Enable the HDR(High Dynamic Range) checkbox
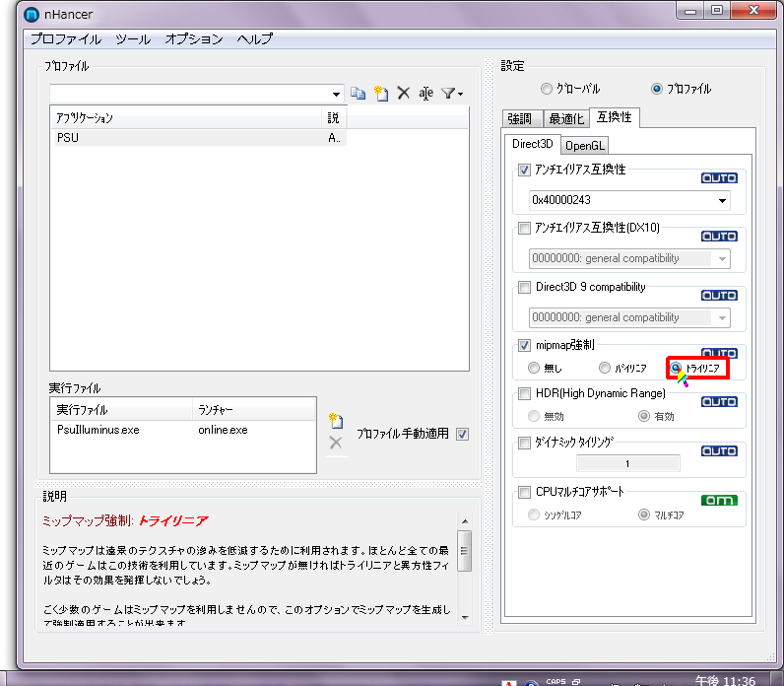Image resolution: width=784 pixels, height=686 pixels. tap(524, 394)
